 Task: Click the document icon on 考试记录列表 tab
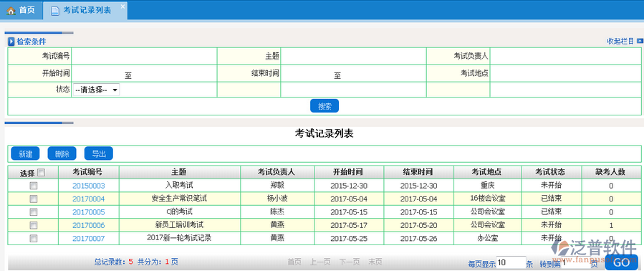54,11
